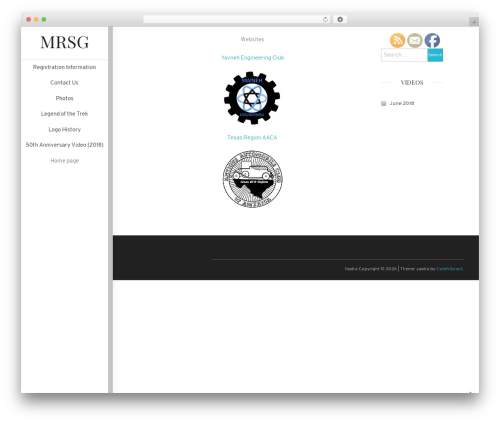
Task: Focus the Search input field
Action: tap(404, 55)
